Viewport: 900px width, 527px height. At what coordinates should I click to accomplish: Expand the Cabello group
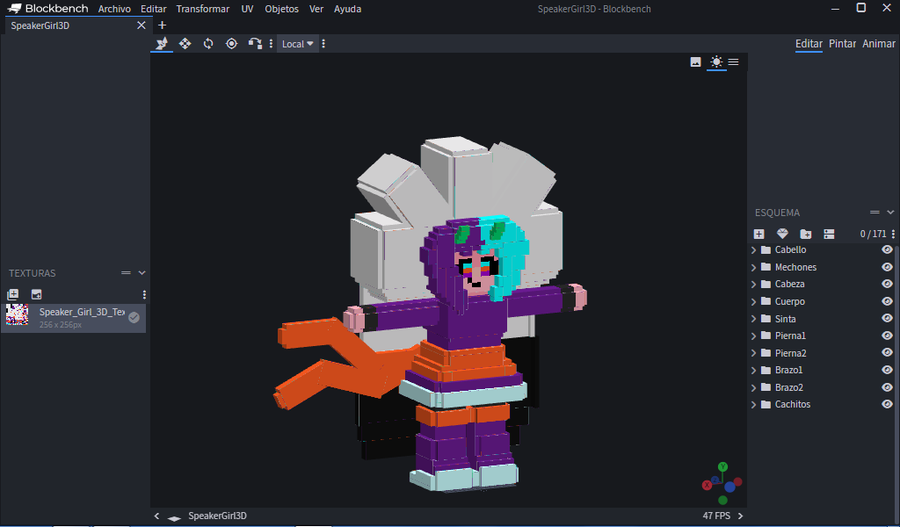(754, 250)
